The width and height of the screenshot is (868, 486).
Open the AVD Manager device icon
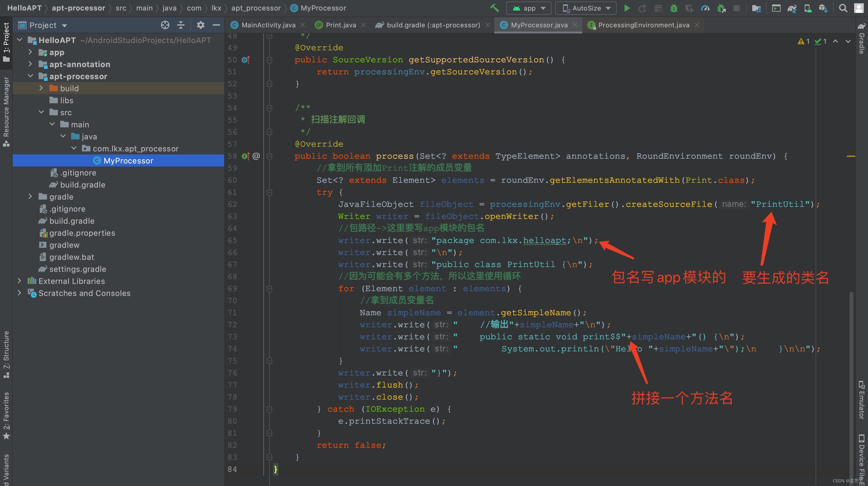coord(808,8)
